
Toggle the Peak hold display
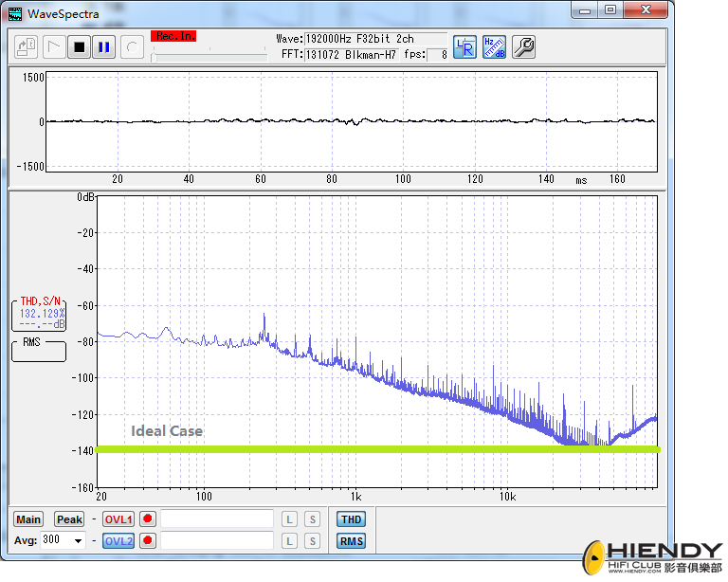coord(69,519)
